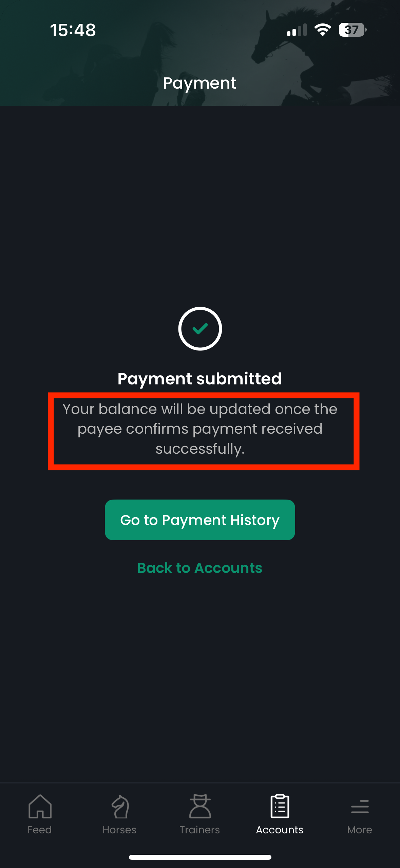Screen dimensions: 400x868
Task: Click the Payment page title
Action: pyautogui.click(x=199, y=83)
